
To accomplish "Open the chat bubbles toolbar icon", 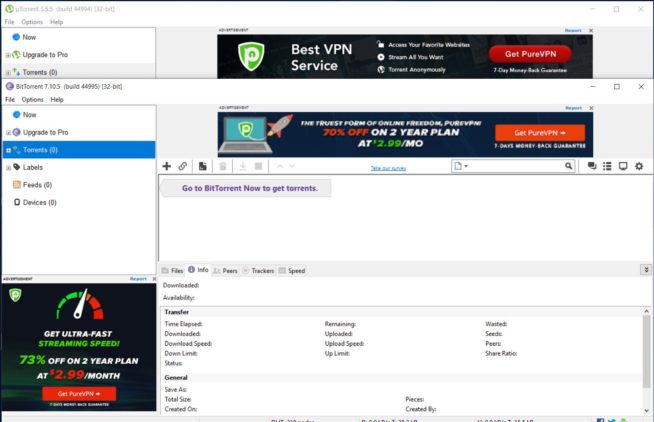I will point(592,166).
